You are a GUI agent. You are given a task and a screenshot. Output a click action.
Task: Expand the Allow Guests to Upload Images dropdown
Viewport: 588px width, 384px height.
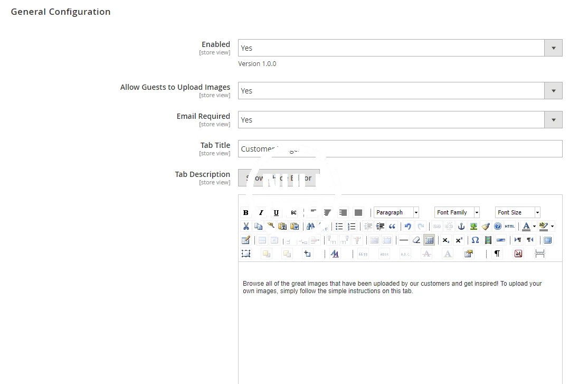pyautogui.click(x=400, y=91)
